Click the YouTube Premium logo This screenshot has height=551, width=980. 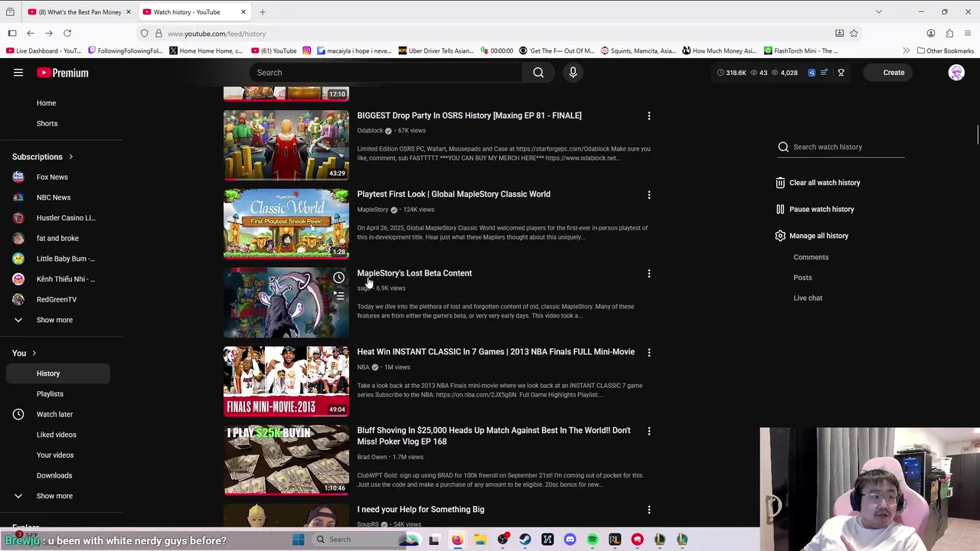pos(63,73)
